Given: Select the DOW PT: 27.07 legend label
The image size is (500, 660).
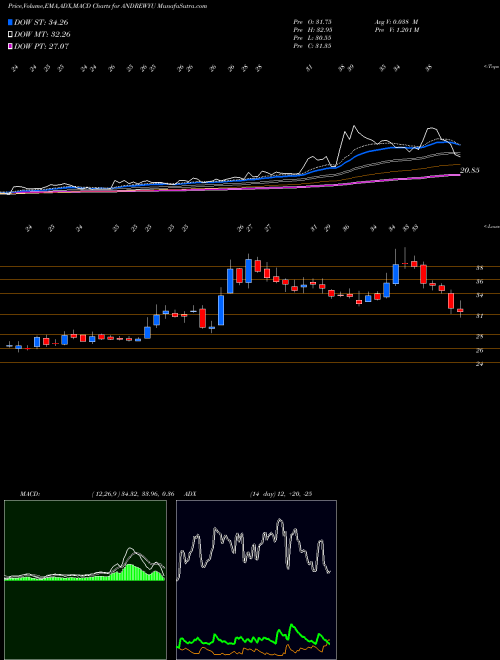Looking at the screenshot, I should (41, 46).
